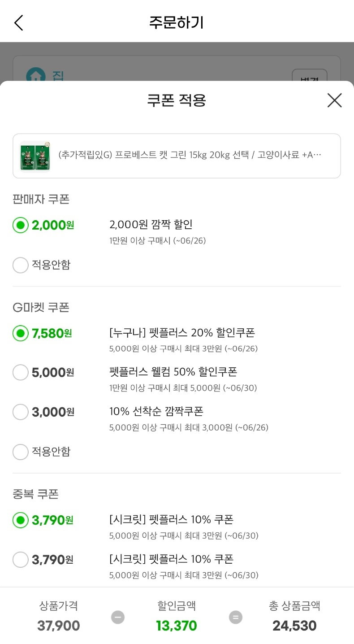Tap the home address icon
This screenshot has height=644, width=354.
[x=35, y=75]
